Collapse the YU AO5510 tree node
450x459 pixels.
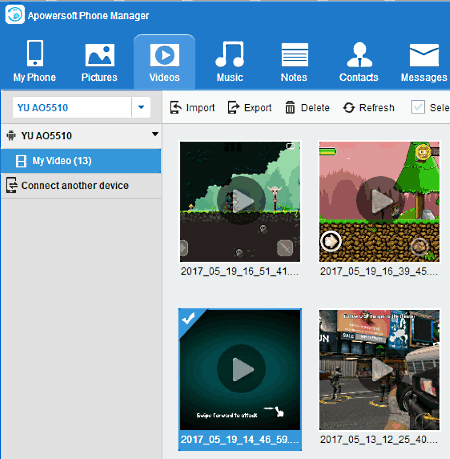click(x=155, y=134)
